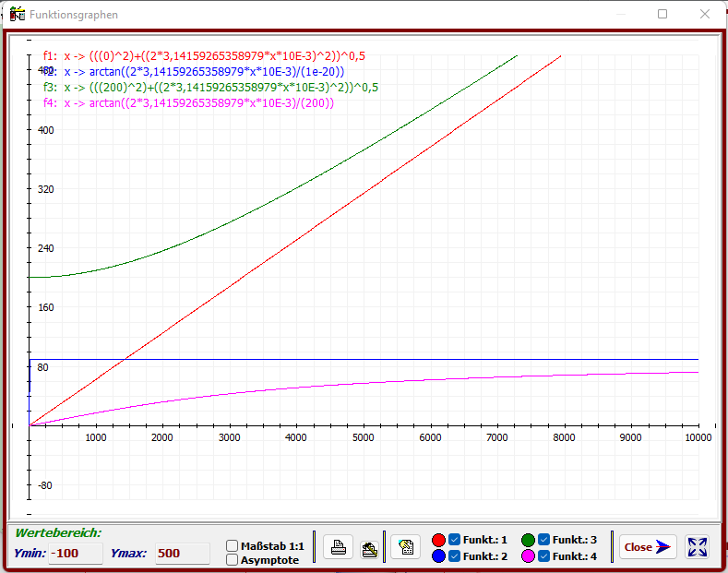The height and width of the screenshot is (573, 728).
Task: Click the blue color circle for function 2
Action: (x=438, y=556)
